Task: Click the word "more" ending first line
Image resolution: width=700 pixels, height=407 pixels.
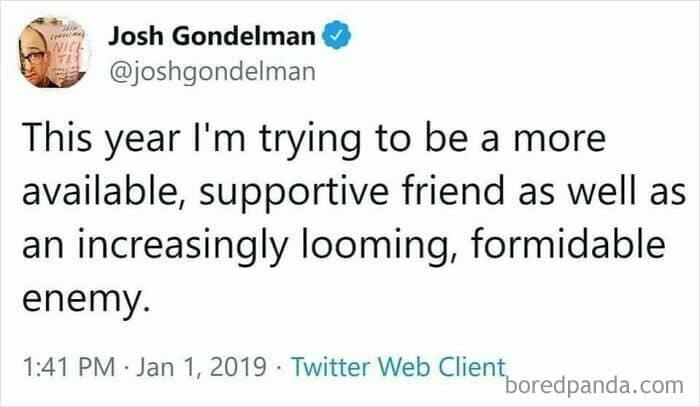Action: point(559,140)
